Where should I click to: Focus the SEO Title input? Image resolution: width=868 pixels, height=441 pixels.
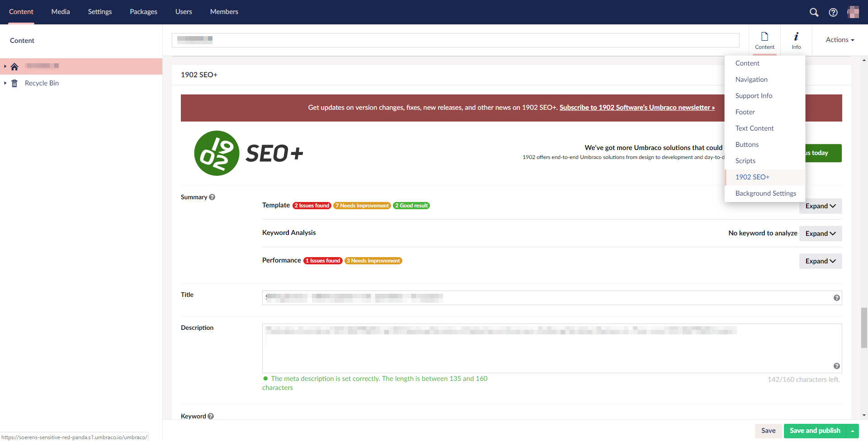click(x=552, y=298)
